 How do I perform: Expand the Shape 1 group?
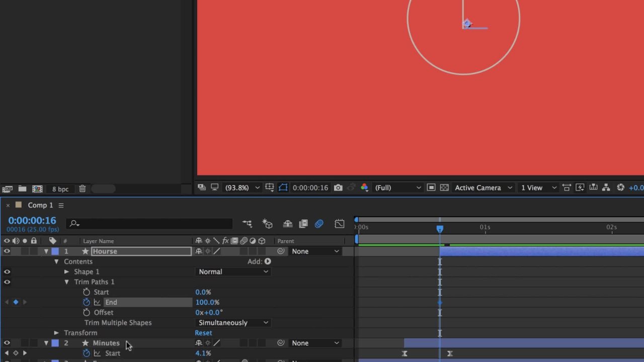66,271
